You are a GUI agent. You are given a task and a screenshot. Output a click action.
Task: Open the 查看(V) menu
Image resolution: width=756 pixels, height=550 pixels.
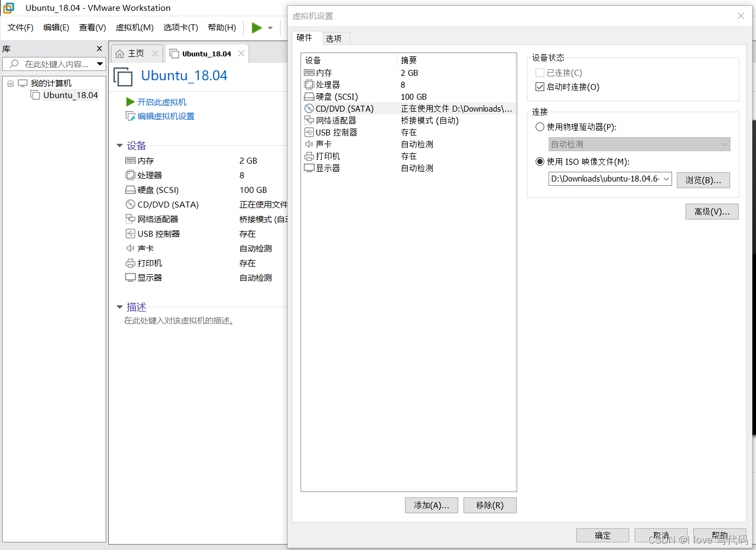tap(93, 28)
